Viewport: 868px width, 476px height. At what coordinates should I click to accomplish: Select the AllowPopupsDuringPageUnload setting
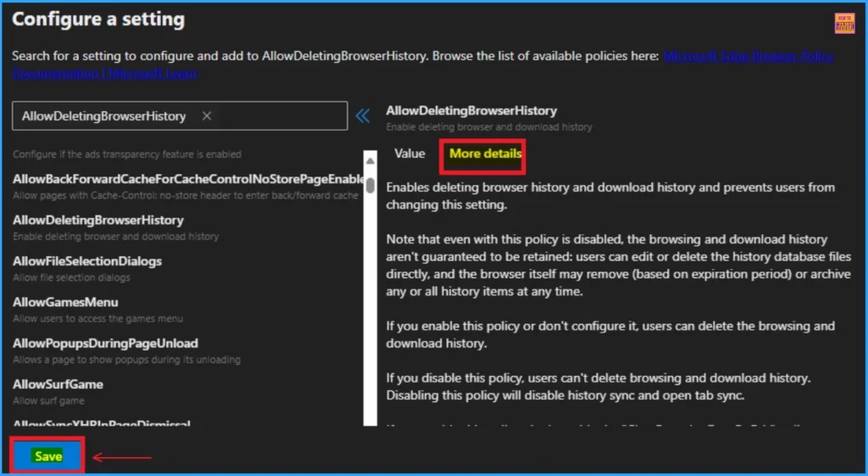105,344
